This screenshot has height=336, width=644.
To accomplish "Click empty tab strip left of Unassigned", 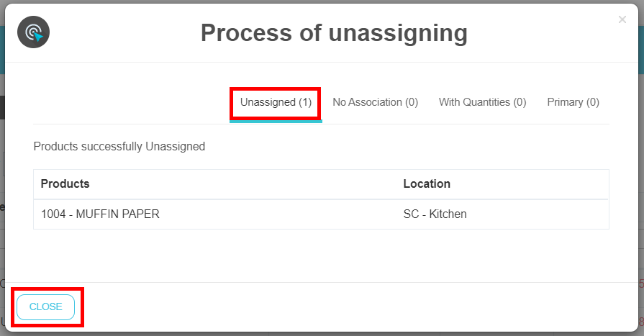I will click(130, 102).
